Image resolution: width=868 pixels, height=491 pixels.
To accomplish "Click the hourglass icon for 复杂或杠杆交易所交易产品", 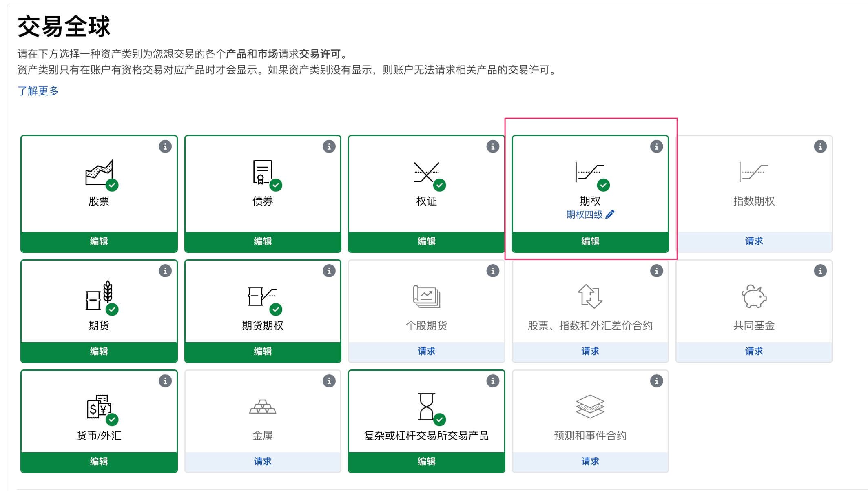I will click(x=426, y=406).
